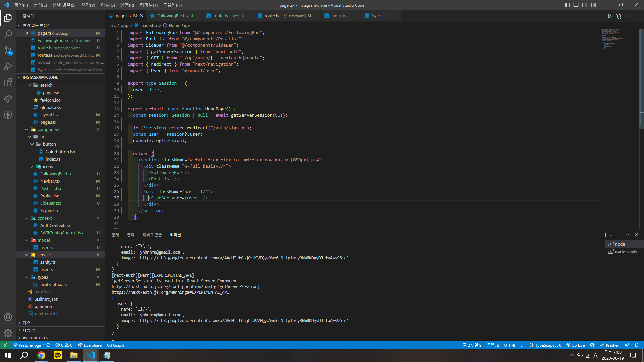This screenshot has height=362, width=644.
Task: Maximize the terminal panel size
Action: pyautogui.click(x=628, y=235)
